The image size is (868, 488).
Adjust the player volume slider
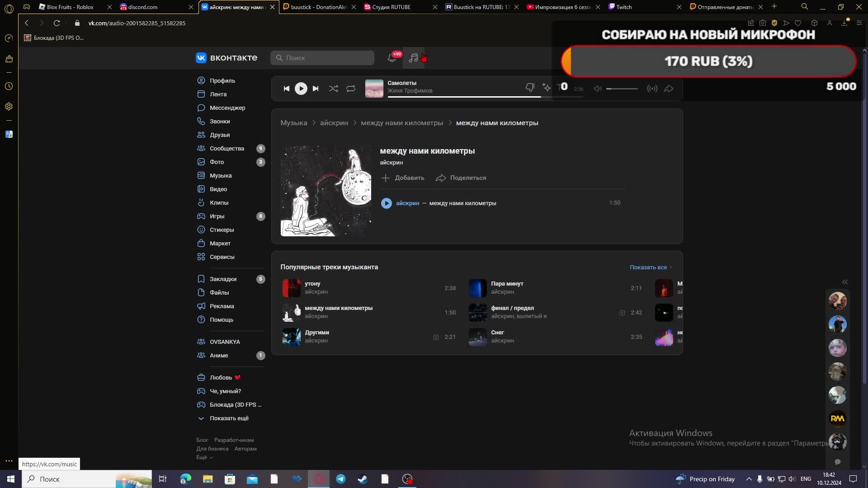click(622, 89)
